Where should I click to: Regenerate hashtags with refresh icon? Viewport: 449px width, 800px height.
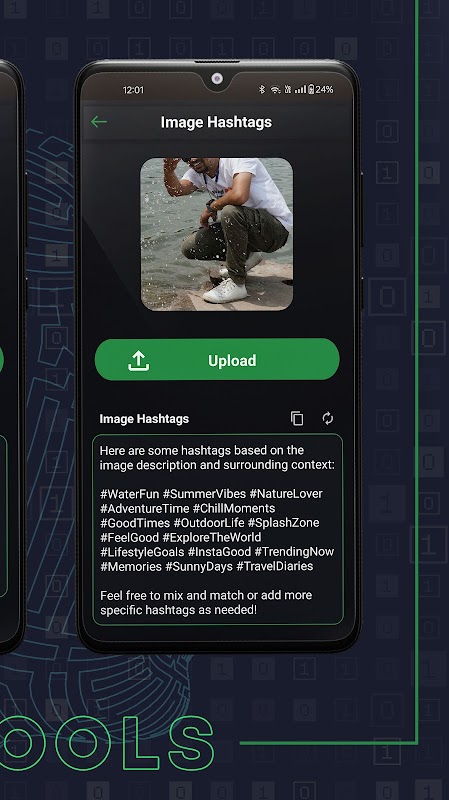pos(328,418)
